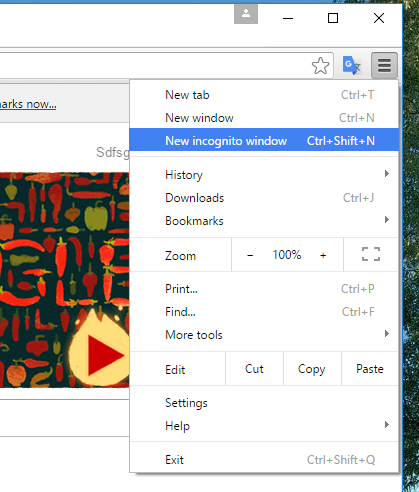The width and height of the screenshot is (419, 492).
Task: Click the Copy button
Action: click(312, 369)
